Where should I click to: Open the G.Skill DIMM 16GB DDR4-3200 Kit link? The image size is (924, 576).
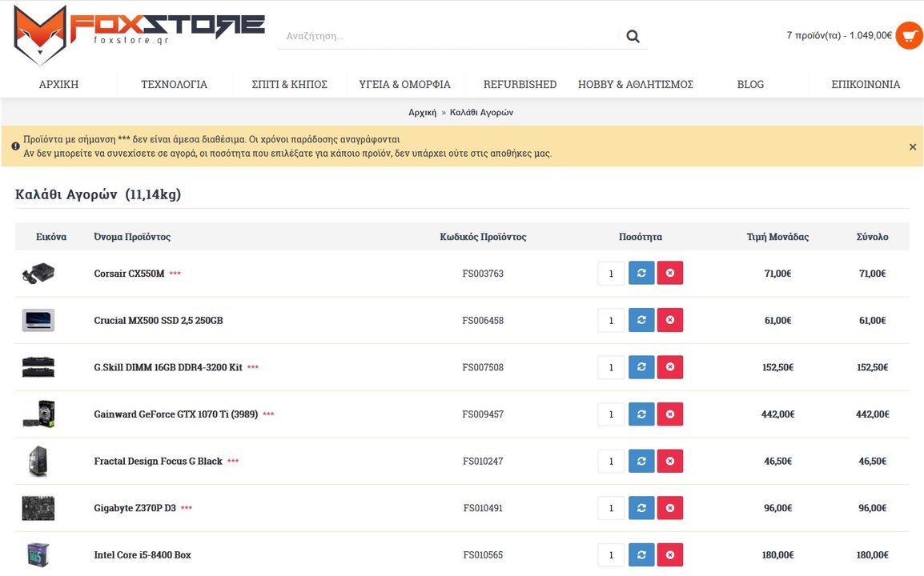tap(168, 367)
